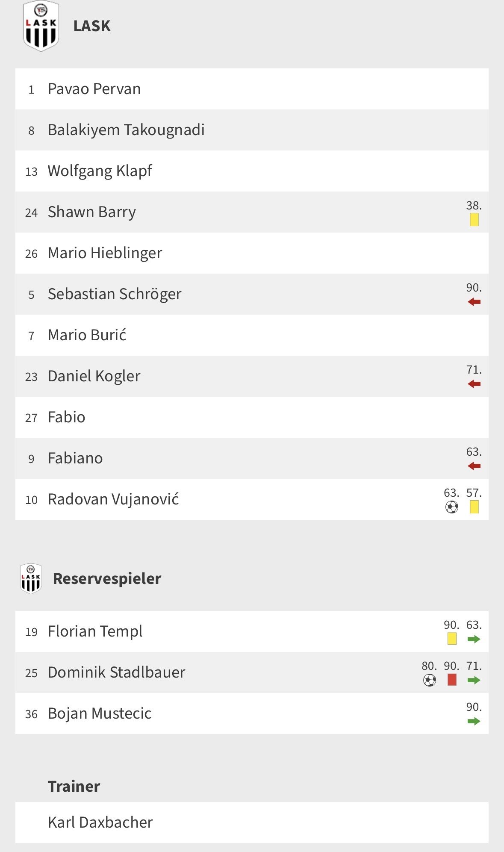Click the LASK team name heading
The image size is (504, 852).
coord(92,27)
